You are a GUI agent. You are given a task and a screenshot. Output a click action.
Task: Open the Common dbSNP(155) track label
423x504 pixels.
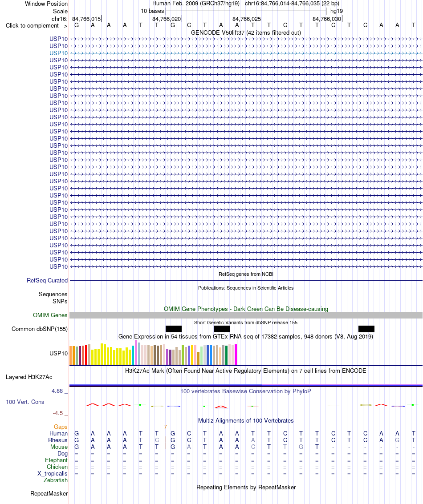(x=40, y=329)
